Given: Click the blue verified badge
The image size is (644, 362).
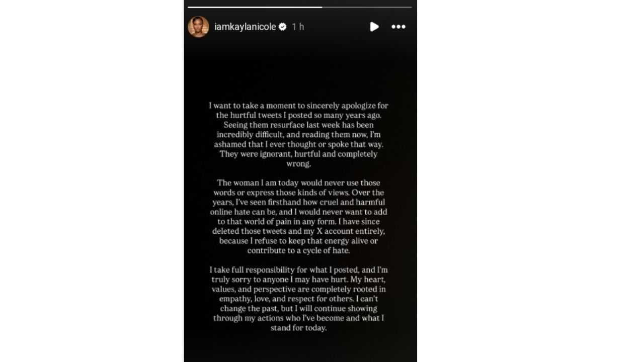Looking at the screenshot, I should click(x=283, y=27).
